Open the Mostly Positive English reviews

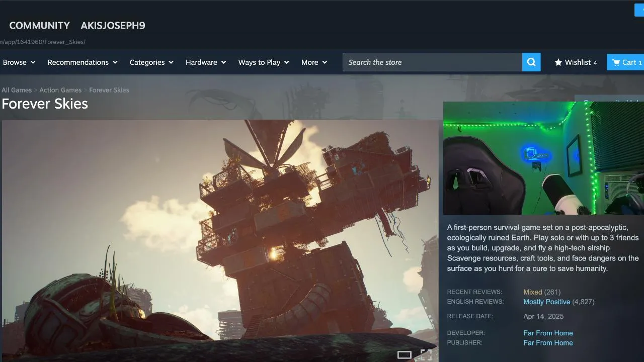click(546, 302)
